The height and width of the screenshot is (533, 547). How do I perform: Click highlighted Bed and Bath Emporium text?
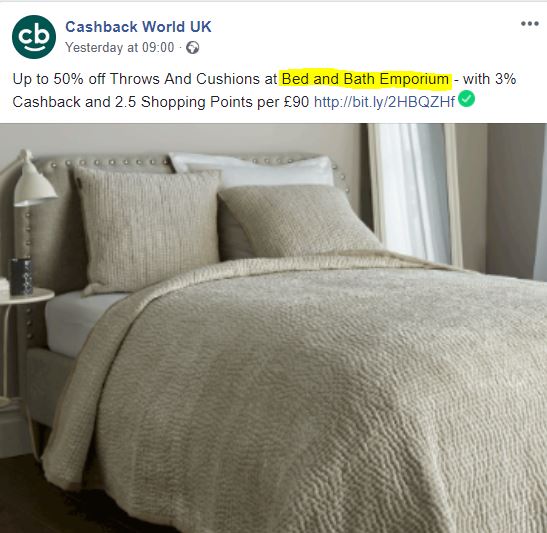coord(365,79)
